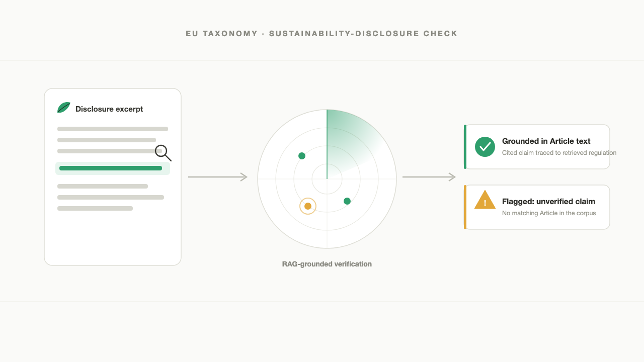The image size is (644, 362).
Task: Click the "RAG-grounded verification" caption
Action: pos(327,264)
